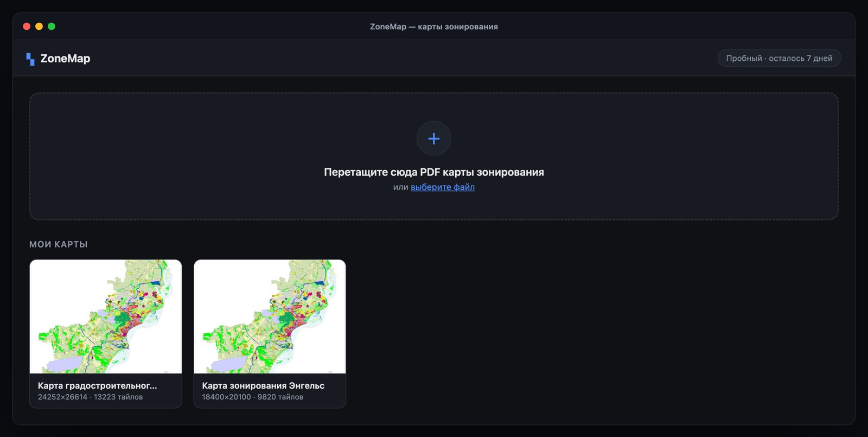Maximize the window with the green button
The width and height of the screenshot is (868, 437).
coord(52,26)
